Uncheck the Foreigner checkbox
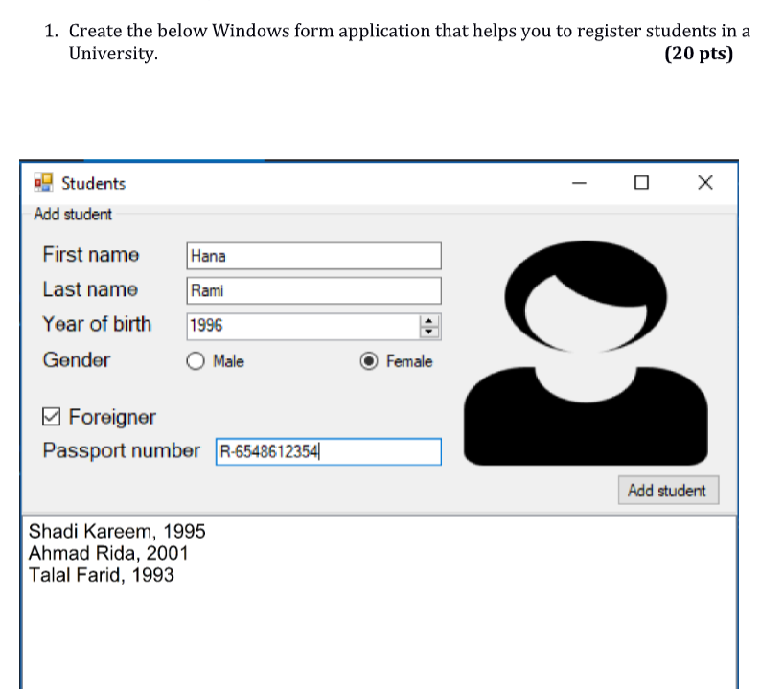 pos(51,416)
